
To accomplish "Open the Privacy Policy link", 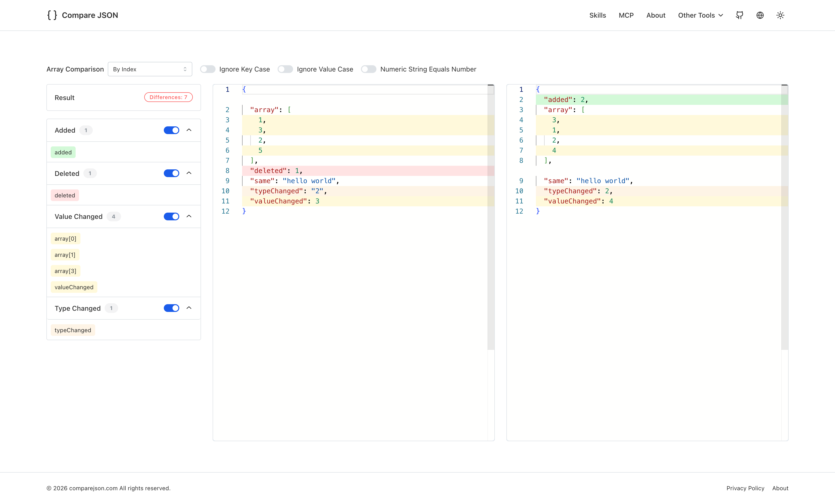I will [x=745, y=488].
